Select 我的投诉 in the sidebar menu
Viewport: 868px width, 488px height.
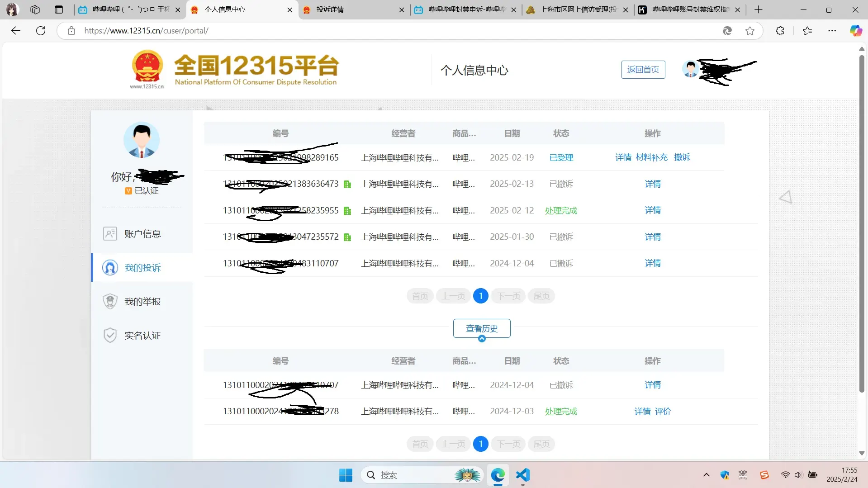[x=142, y=268]
